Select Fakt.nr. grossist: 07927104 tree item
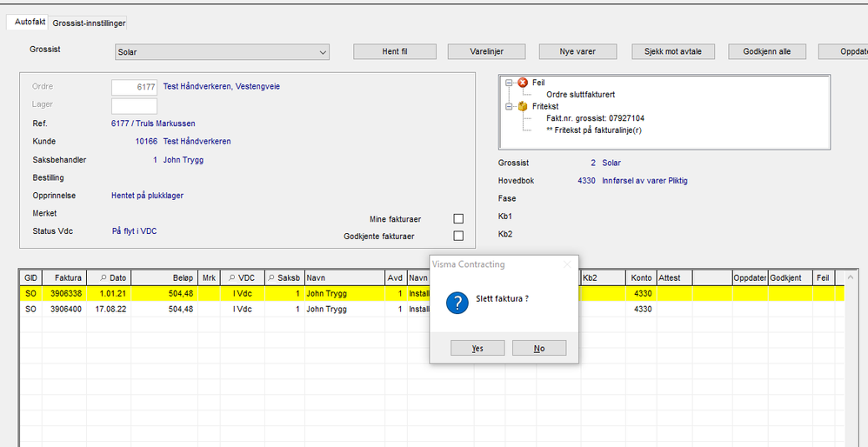This screenshot has height=447, width=868. (x=595, y=118)
